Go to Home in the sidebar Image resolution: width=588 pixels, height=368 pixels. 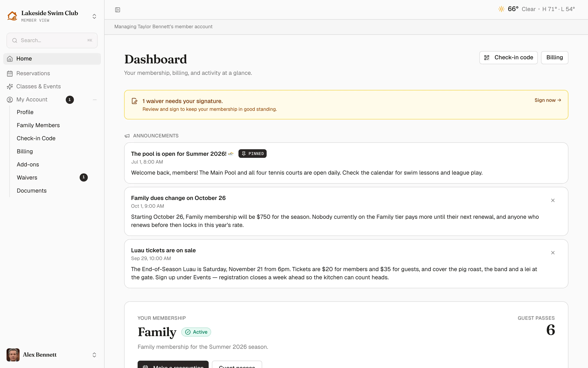pos(52,59)
